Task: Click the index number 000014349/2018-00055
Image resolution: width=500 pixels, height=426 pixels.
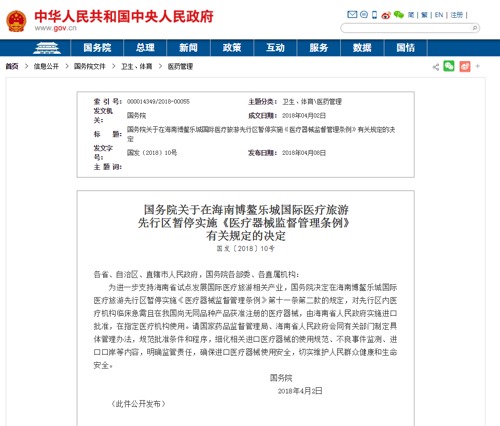Action: click(x=158, y=102)
